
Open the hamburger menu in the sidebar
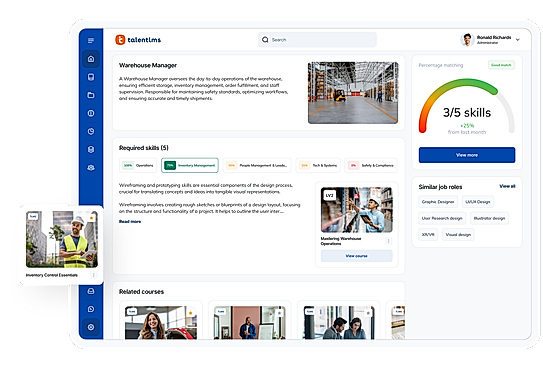(91, 41)
